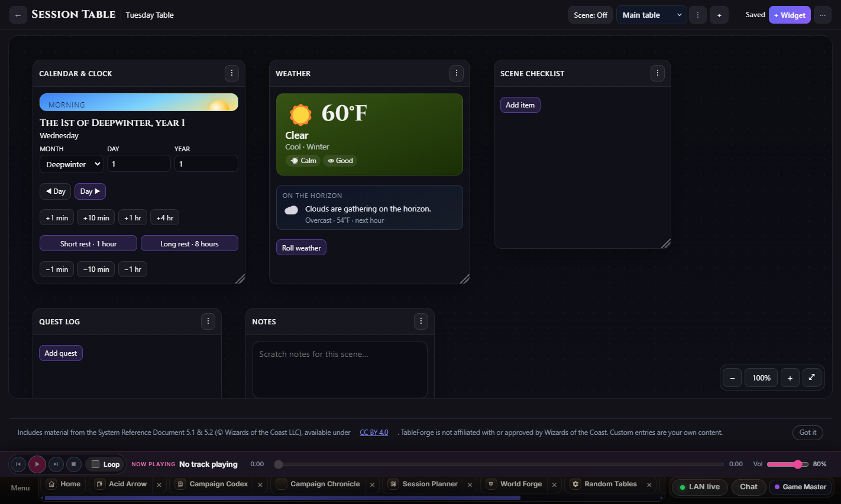
Task: Open the Scene Checklist widget options menu
Action: click(658, 73)
